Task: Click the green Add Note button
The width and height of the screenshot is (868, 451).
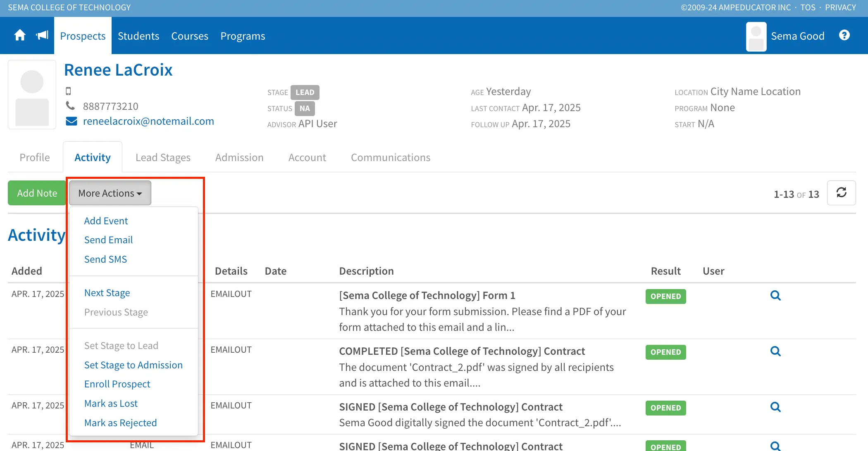Action: pyautogui.click(x=37, y=193)
